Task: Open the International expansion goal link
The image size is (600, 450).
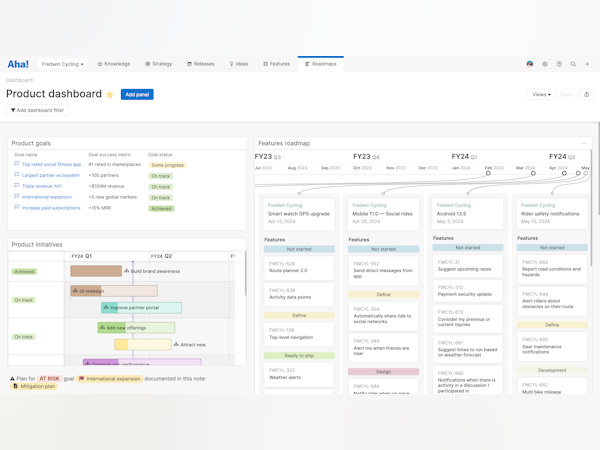Action: coord(47,197)
